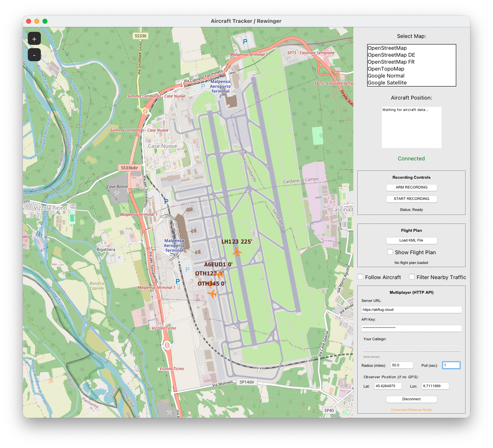This screenshot has height=448, width=493.
Task: Switch map to OpenStreetMap DE
Action: (391, 55)
